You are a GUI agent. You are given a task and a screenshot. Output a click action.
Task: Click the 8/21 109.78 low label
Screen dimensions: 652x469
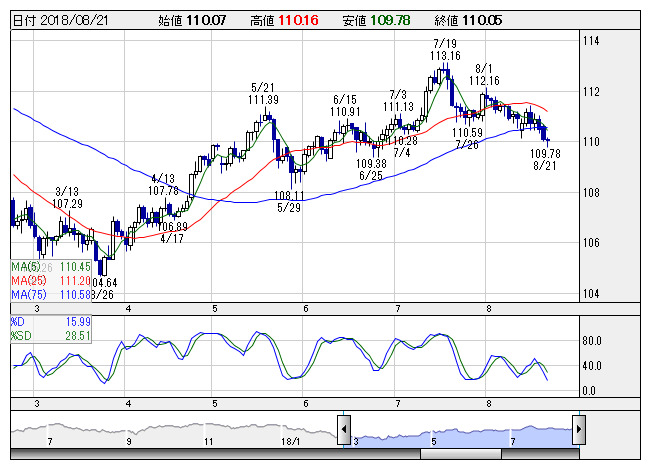[x=545, y=160]
